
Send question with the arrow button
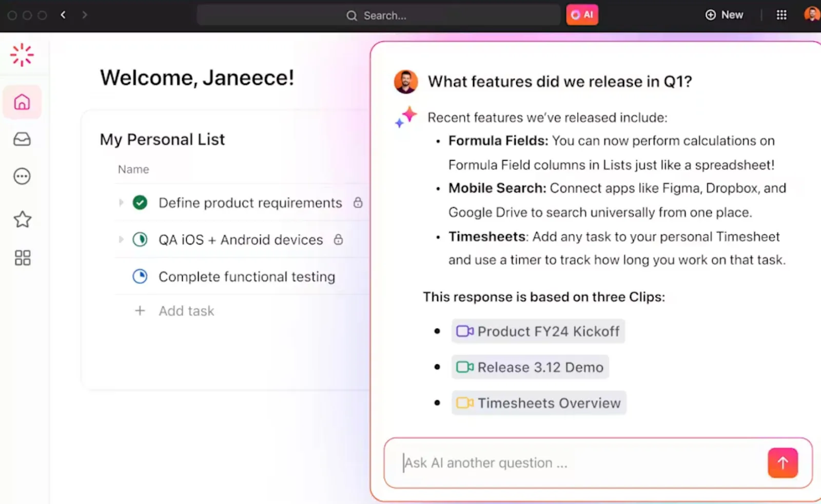coord(783,463)
